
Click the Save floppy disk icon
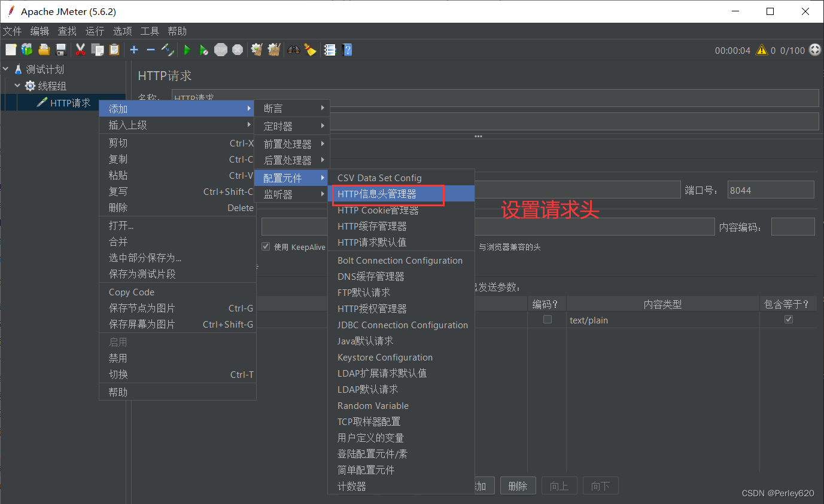60,50
